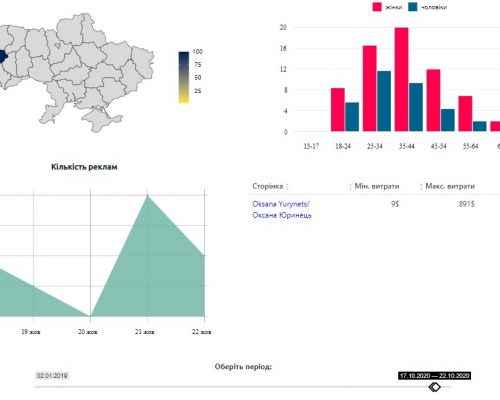Open the Oksana Yurynets page link
Viewport: 500px width, 400px height.
click(x=282, y=209)
